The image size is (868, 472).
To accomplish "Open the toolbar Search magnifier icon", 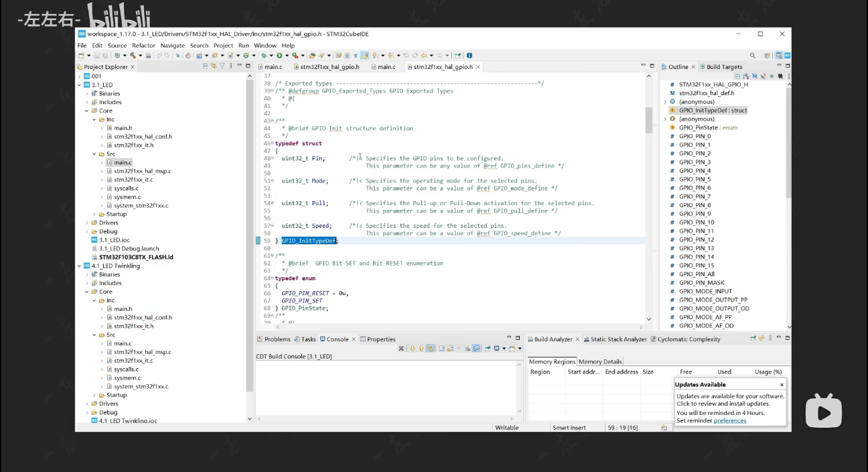I will coord(753,56).
